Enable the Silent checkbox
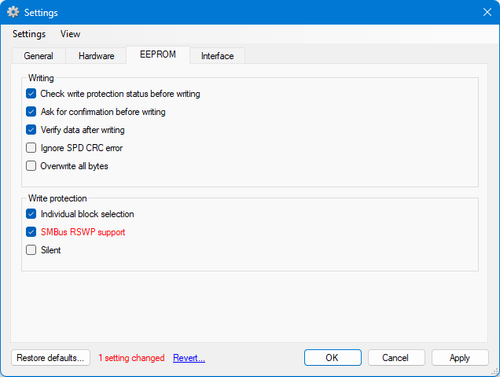The height and width of the screenshot is (377, 500). [x=31, y=250]
